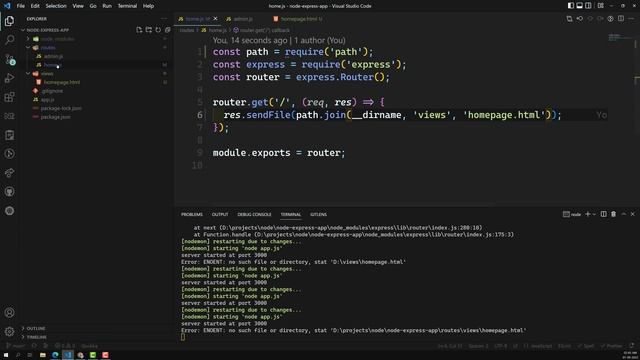Maximize panel size with chevron up

click(x=624, y=214)
